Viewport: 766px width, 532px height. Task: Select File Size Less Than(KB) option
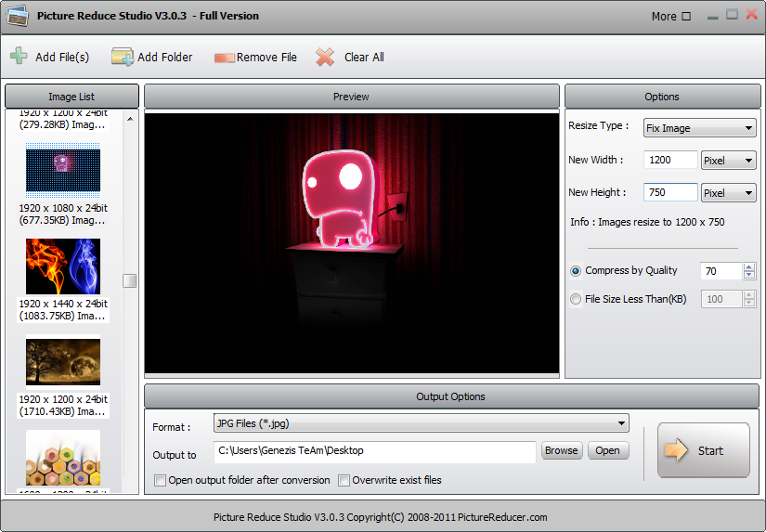576,299
